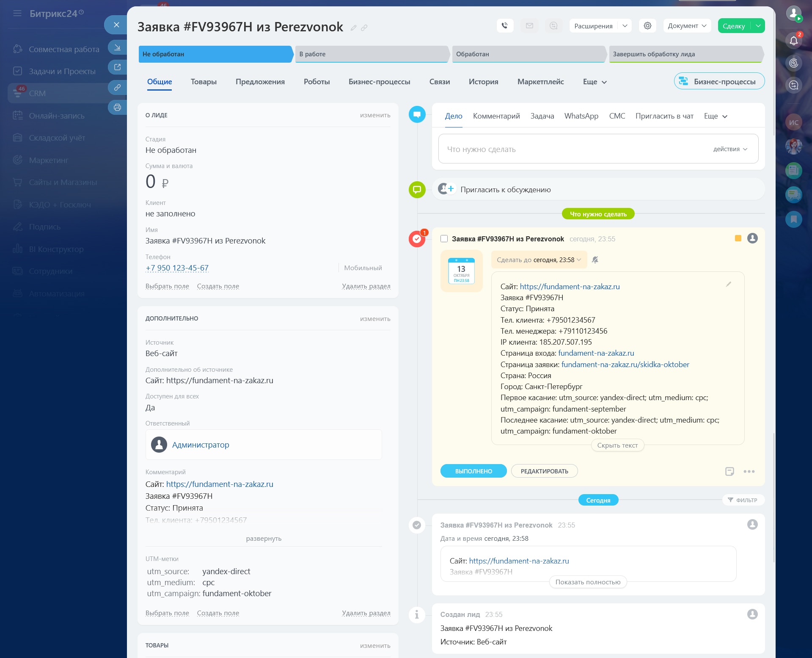Switch to the Товары tab
This screenshot has width=812, height=658.
coord(204,82)
